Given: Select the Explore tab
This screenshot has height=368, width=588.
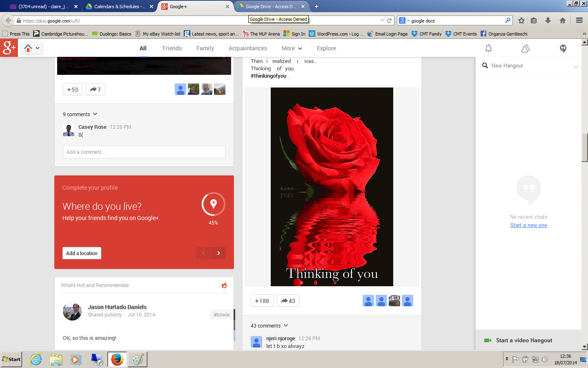Looking at the screenshot, I should [x=326, y=48].
